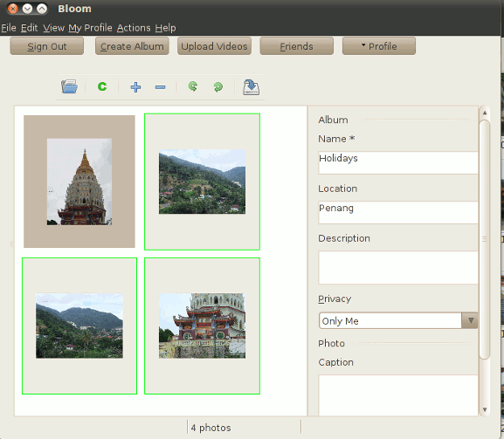The width and height of the screenshot is (504, 439).
Task: Open the Actions menu
Action: click(x=134, y=28)
